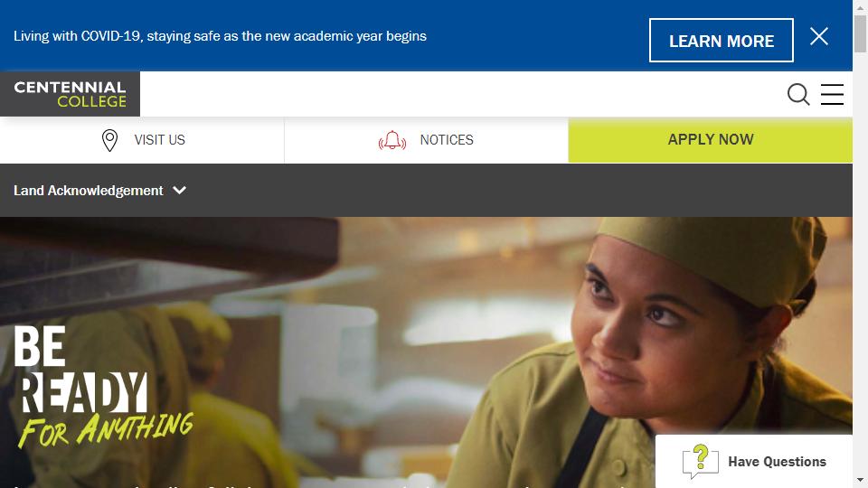Open the search magnifier icon

pyautogui.click(x=798, y=95)
